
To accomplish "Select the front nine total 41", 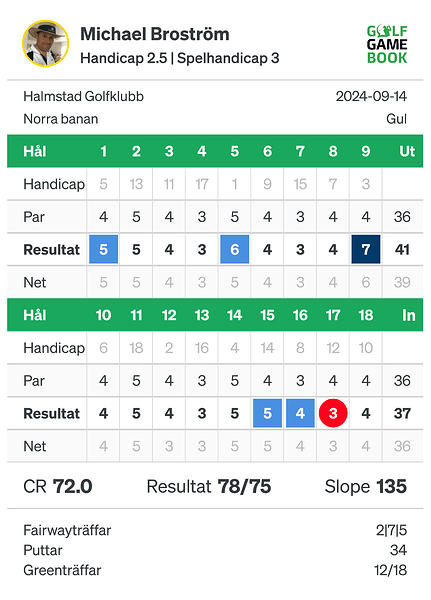I will point(402,249).
